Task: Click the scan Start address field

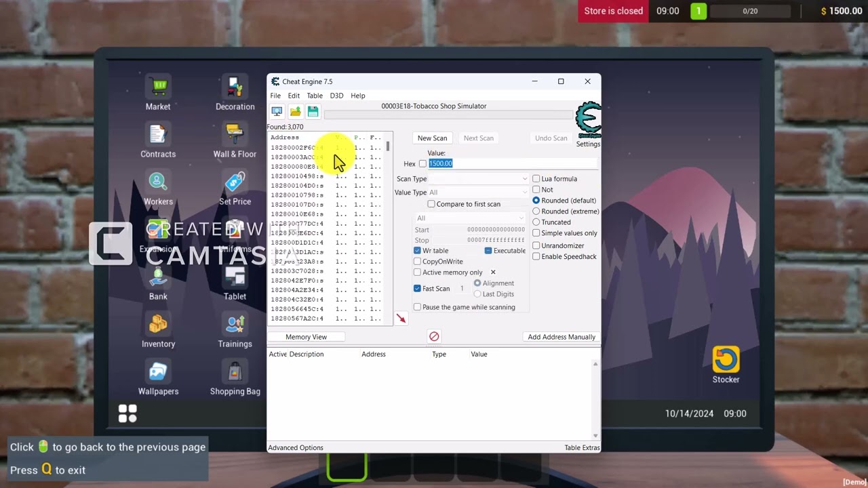Action: pos(496,230)
